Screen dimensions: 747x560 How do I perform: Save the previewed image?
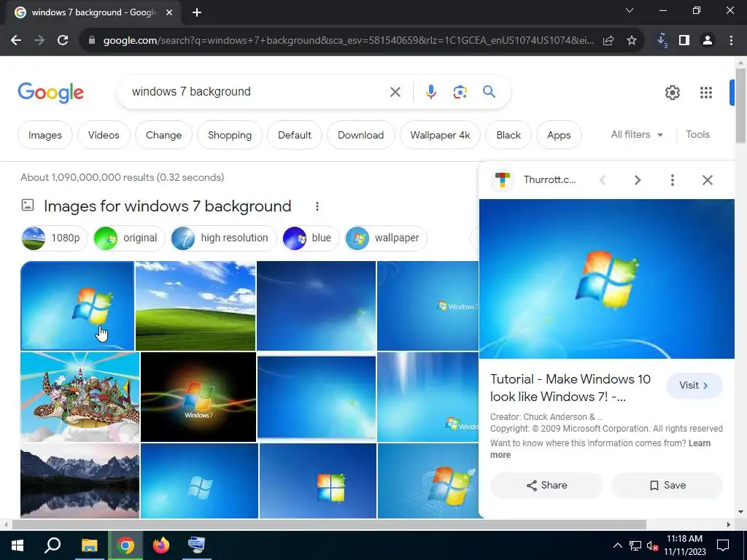pos(667,485)
